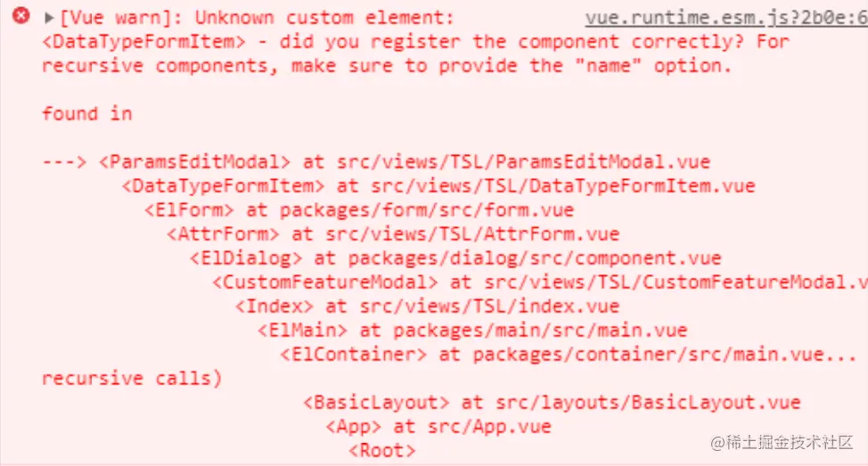Click the ElContainer trace line
Screen dimensions: 868x466
click(569, 355)
